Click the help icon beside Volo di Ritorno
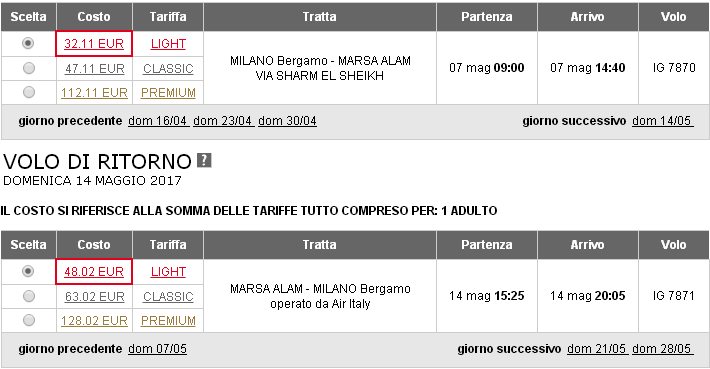Viewport: 710px width, 369px height. (204, 160)
